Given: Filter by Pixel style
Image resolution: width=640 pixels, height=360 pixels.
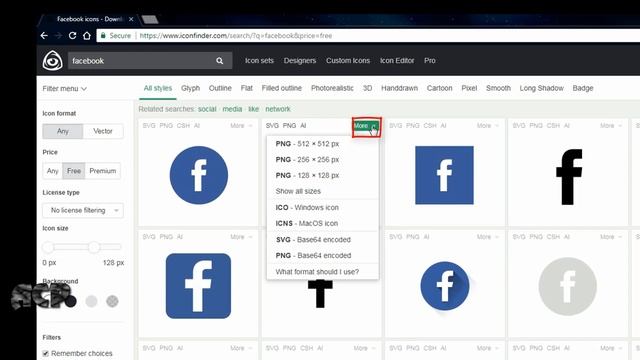Looking at the screenshot, I should click(469, 88).
